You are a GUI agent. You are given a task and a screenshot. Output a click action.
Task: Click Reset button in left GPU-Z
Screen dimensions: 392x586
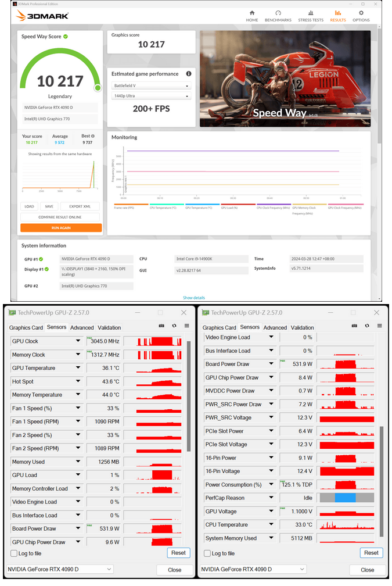click(x=178, y=553)
